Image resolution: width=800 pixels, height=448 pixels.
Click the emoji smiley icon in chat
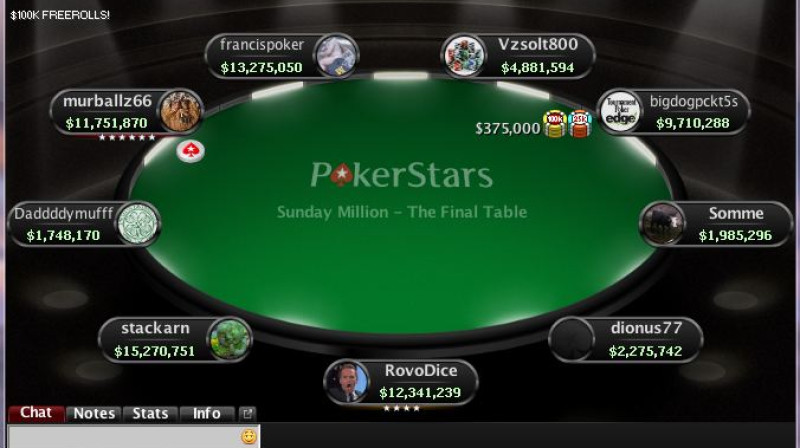click(x=248, y=436)
